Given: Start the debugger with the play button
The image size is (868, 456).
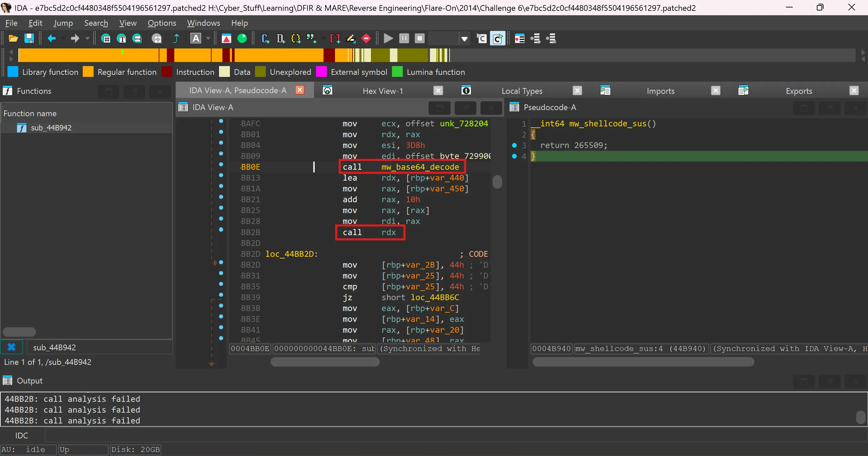Looking at the screenshot, I should 388,39.
